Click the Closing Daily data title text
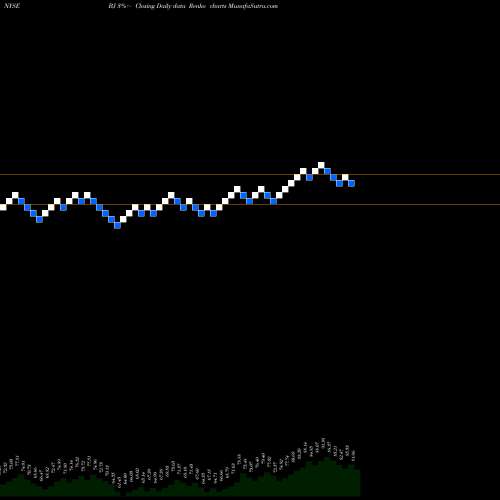This screenshot has width=500, height=500. coord(160,6)
